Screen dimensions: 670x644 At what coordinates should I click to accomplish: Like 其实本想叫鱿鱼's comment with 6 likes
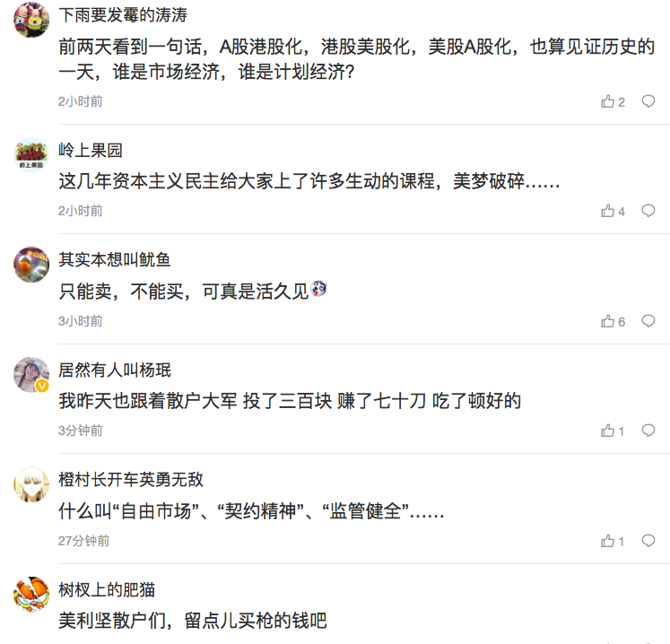(613, 321)
